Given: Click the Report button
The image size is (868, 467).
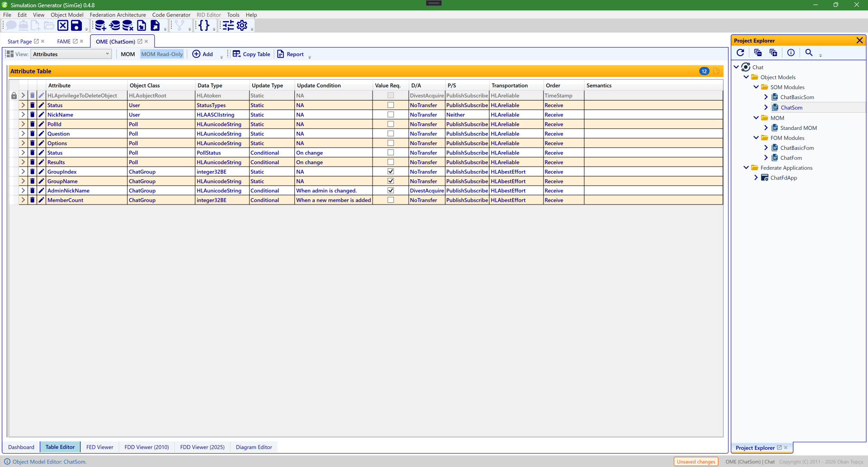Looking at the screenshot, I should click(290, 54).
